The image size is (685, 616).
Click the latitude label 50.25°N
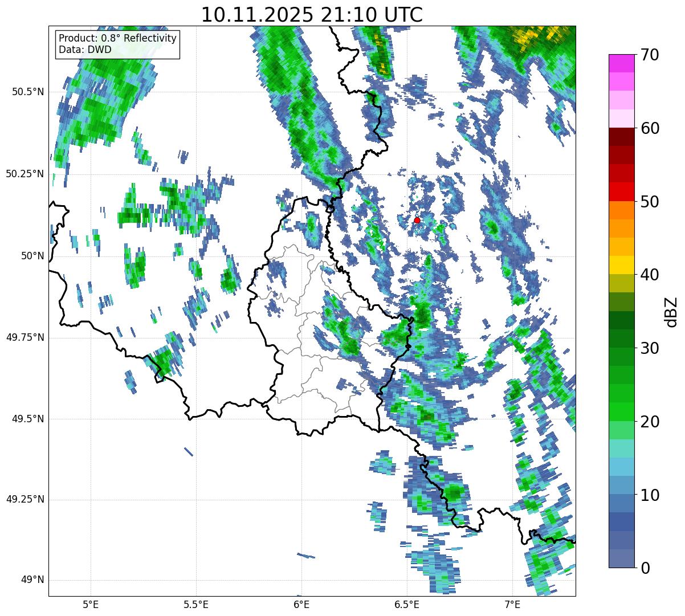25,174
